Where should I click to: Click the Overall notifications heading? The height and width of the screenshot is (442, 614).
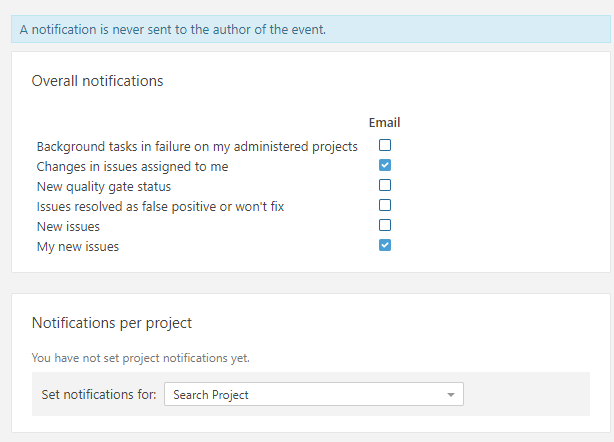(97, 81)
